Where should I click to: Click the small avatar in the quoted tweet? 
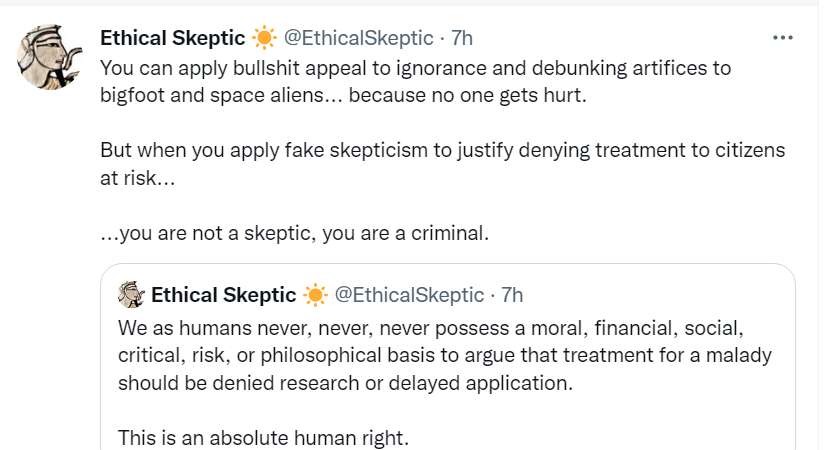coord(132,295)
